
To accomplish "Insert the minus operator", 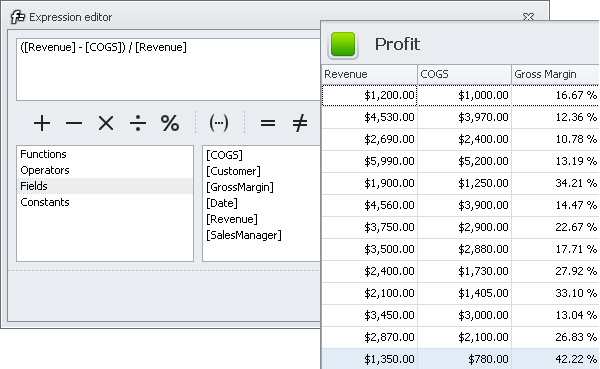I will click(74, 123).
